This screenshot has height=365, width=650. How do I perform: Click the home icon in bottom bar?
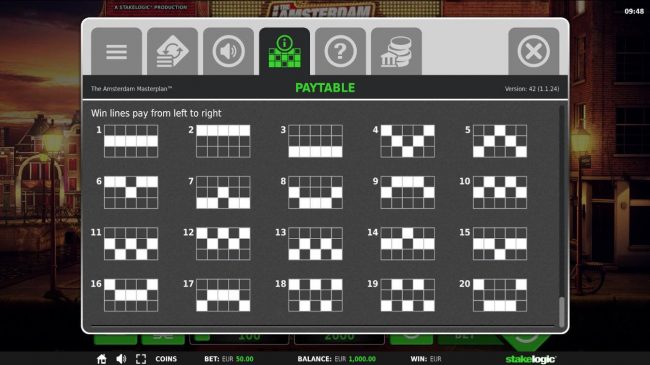pyautogui.click(x=102, y=359)
